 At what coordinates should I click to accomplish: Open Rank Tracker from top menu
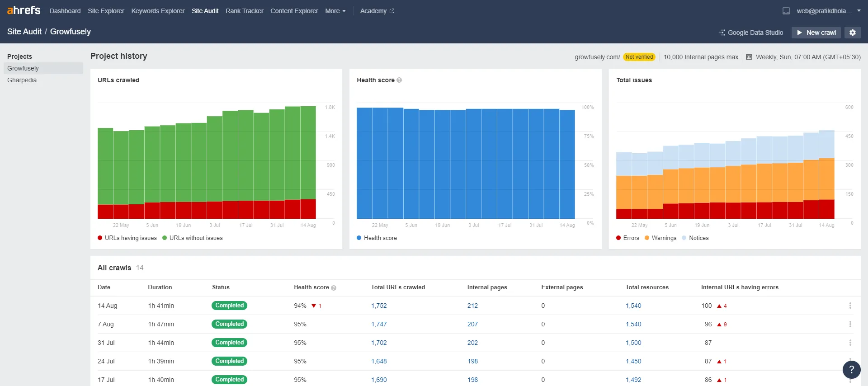(244, 11)
